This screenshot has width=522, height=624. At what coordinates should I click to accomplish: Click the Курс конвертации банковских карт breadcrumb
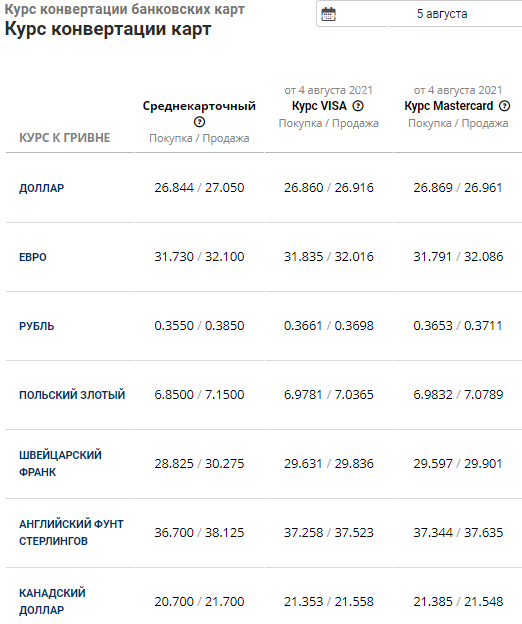point(125,9)
